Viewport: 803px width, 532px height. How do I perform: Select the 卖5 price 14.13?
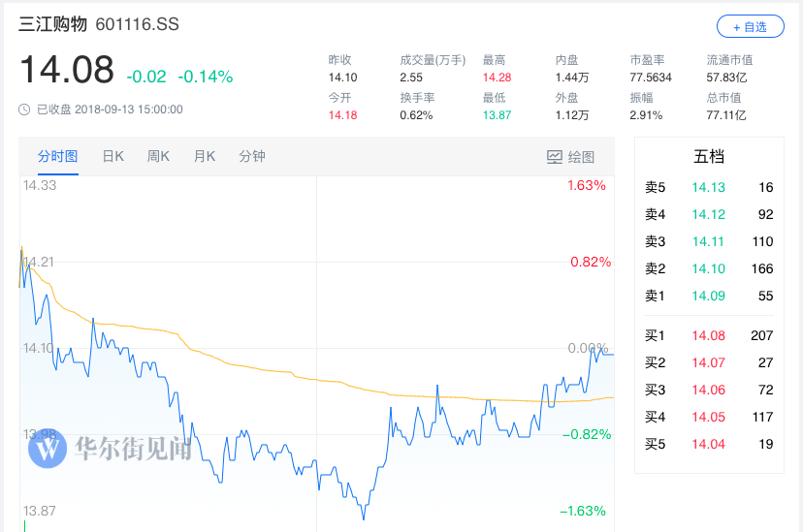708,188
